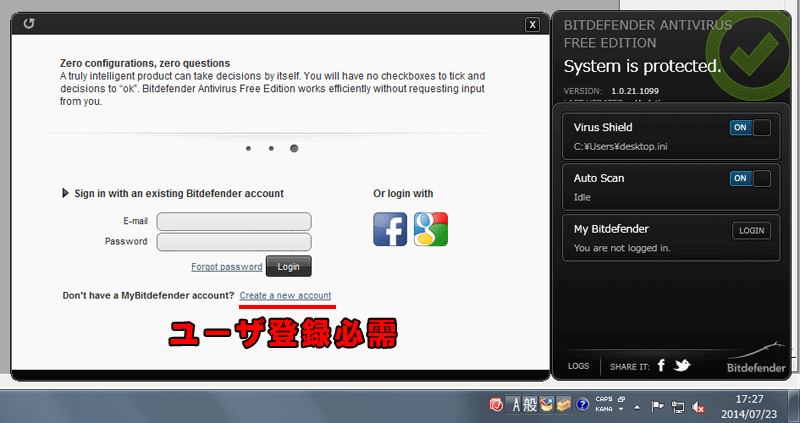
Task: Click the 'Zero configurations, zero questions' heading
Action: (145, 63)
